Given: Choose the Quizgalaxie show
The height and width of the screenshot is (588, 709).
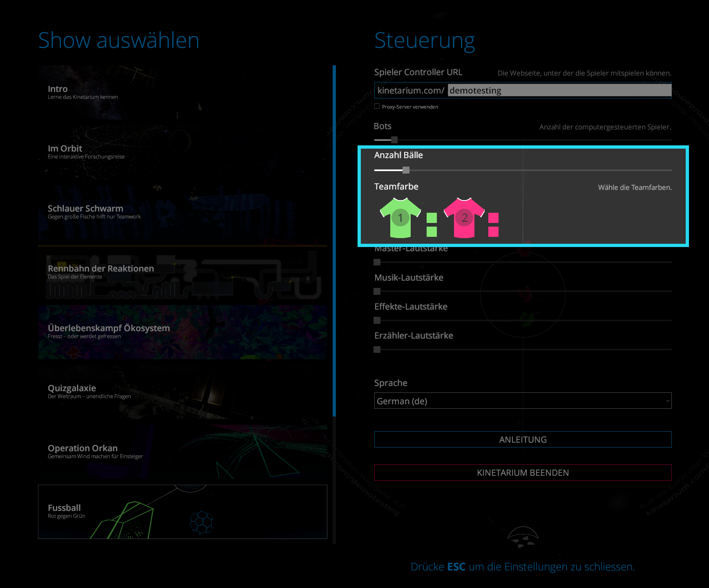Looking at the screenshot, I should (x=182, y=392).
